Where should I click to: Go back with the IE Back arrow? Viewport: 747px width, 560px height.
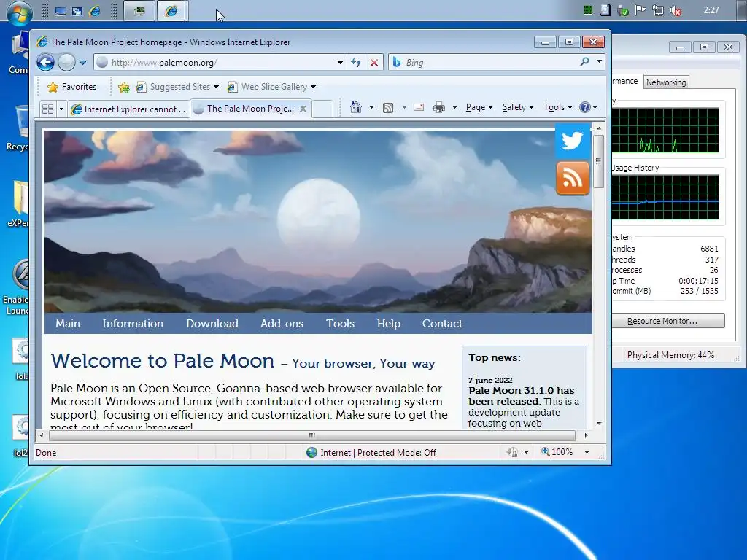[x=46, y=63]
